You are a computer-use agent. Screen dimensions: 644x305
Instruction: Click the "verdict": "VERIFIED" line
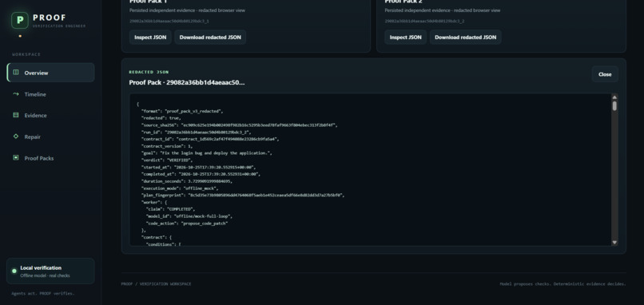167,160
